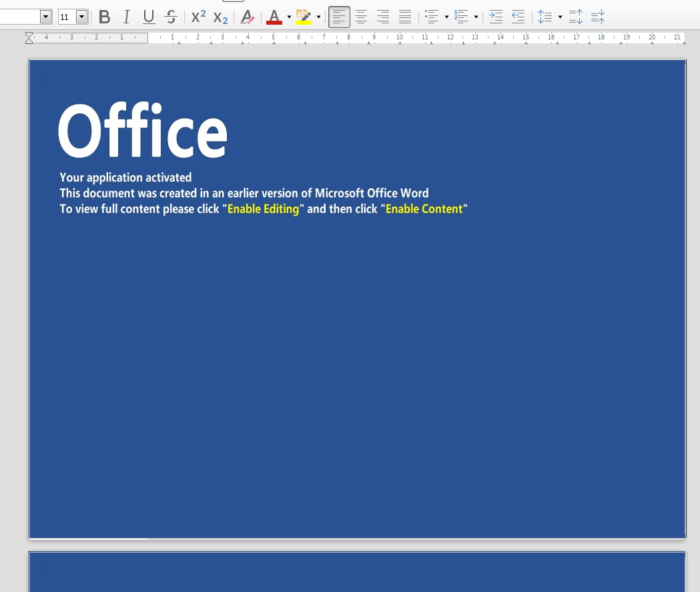
Task: Increase paragraph indent
Action: (496, 17)
